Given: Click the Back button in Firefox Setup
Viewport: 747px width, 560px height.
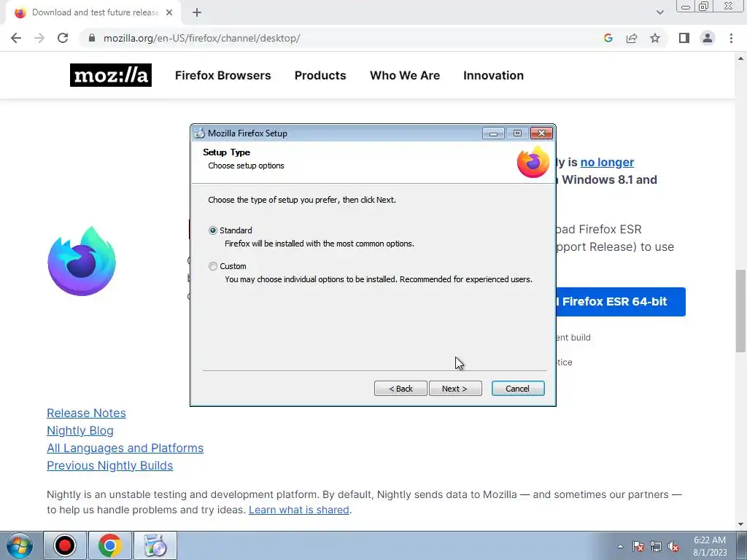Looking at the screenshot, I should point(400,389).
